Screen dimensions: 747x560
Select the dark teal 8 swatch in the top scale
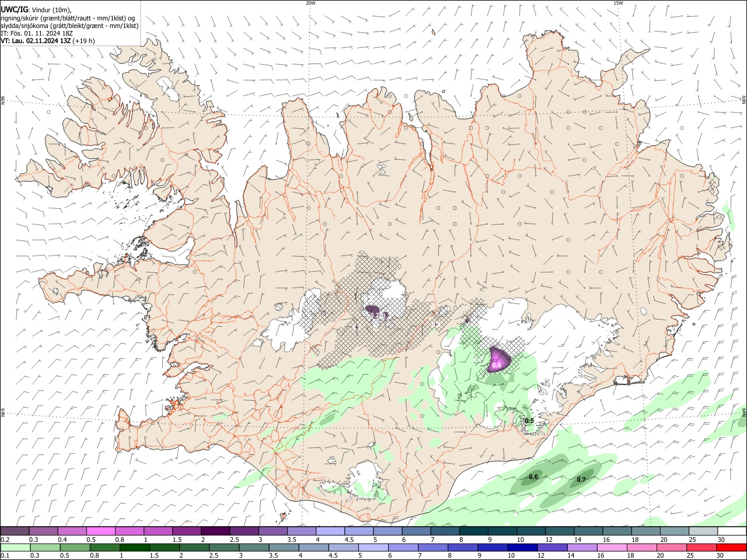(x=474, y=531)
